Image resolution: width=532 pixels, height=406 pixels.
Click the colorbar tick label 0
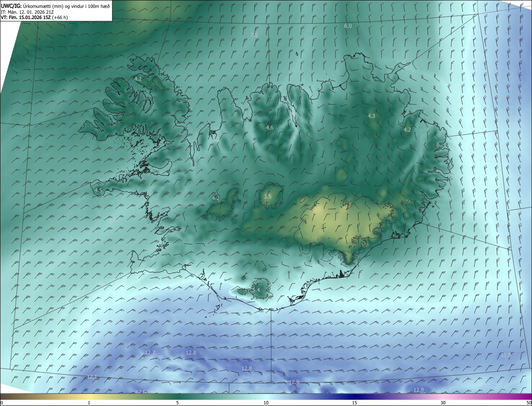pos(2,403)
